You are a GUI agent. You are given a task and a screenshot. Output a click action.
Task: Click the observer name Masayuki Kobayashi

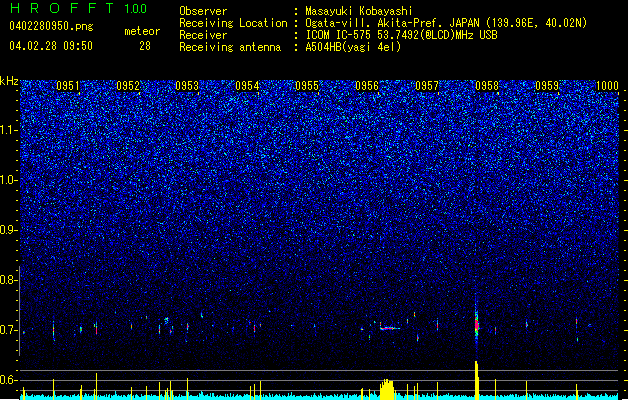[358, 11]
